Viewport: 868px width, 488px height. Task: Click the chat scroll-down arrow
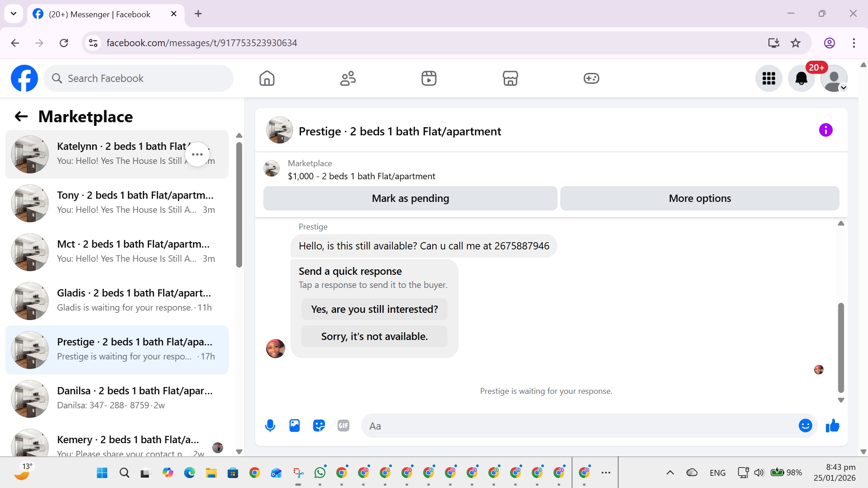click(841, 400)
